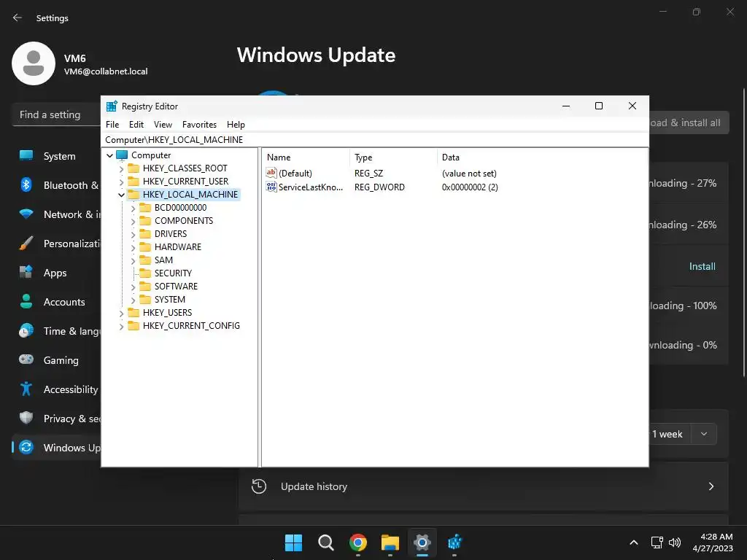Select the REG_DWORD type cell
The height and width of the screenshot is (560, 747).
coord(379,187)
